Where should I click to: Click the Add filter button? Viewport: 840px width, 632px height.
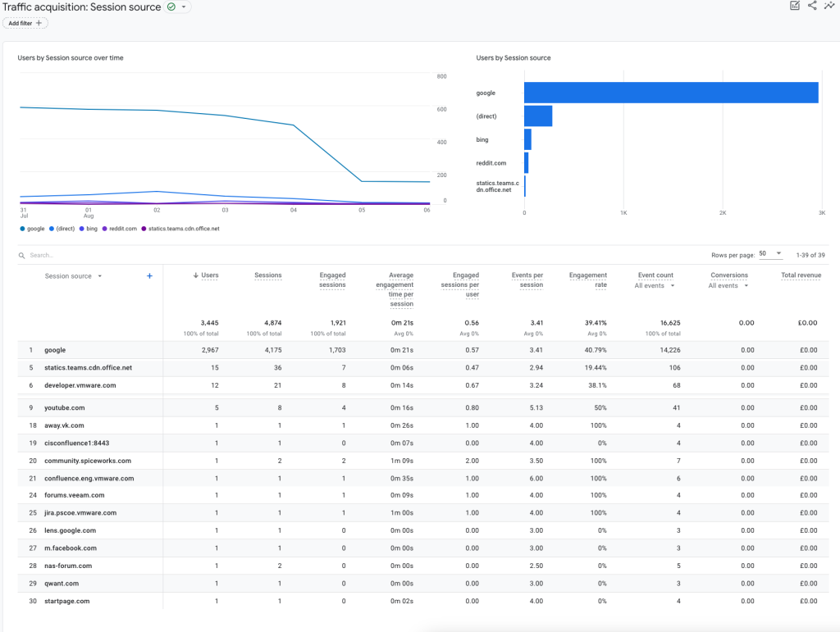25,23
